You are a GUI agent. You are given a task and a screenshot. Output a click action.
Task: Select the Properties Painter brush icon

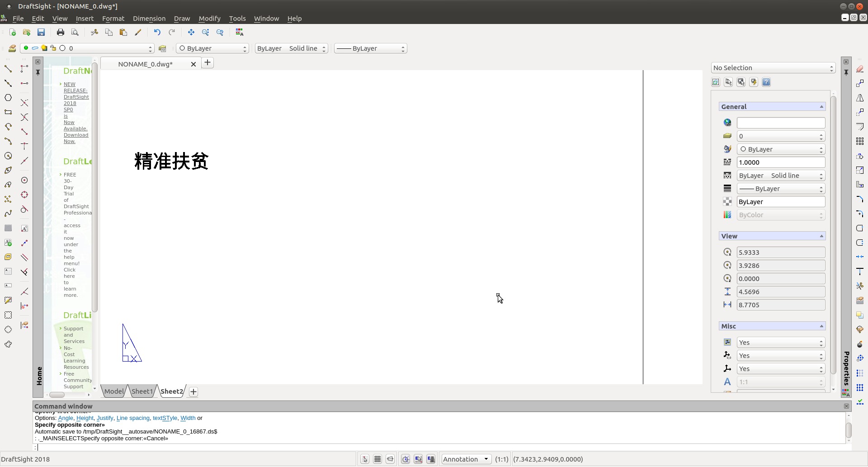coord(138,32)
